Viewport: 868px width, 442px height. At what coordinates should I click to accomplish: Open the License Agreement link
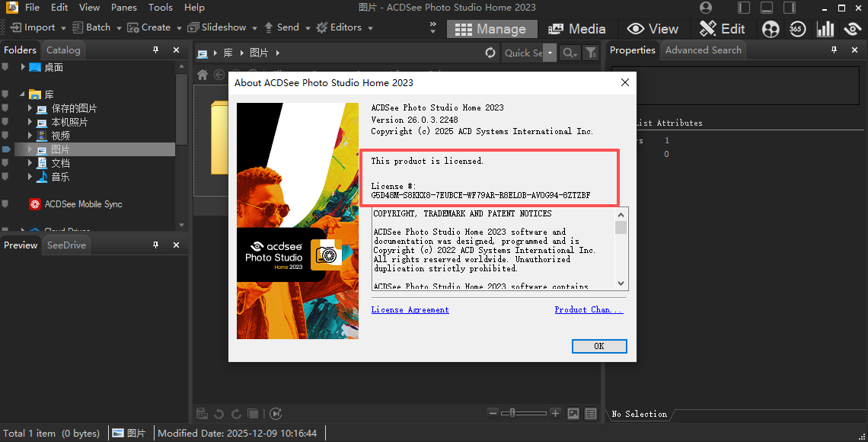tap(410, 310)
